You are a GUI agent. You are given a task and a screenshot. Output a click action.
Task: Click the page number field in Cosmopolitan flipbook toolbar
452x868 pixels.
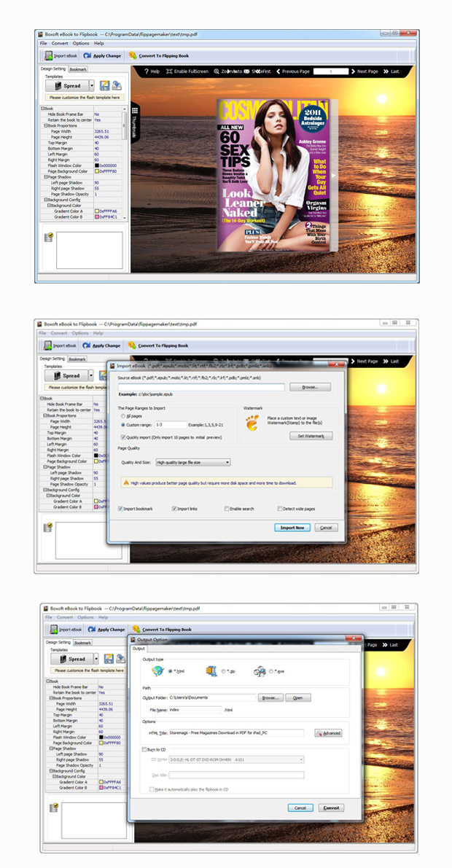[331, 71]
